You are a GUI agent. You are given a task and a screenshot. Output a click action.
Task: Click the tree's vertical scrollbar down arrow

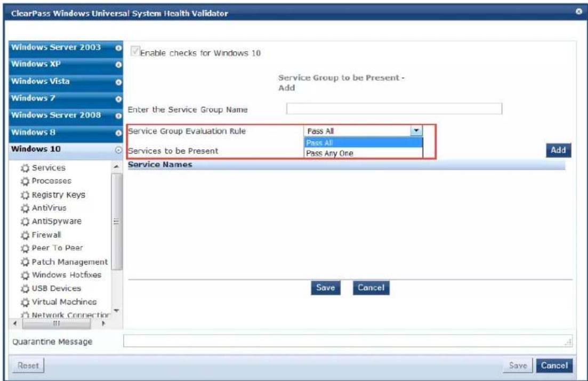[x=117, y=311]
